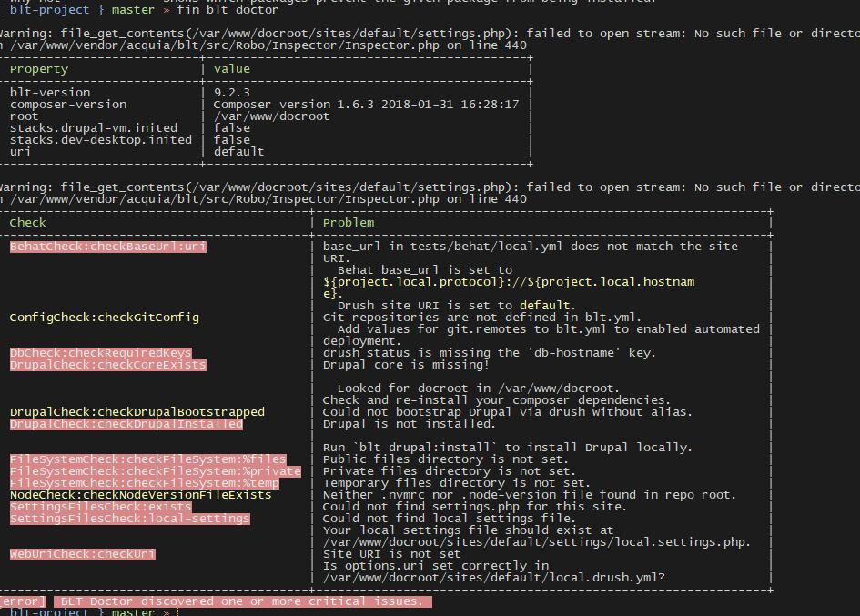Click the 'composer-version' property name
The height and width of the screenshot is (616, 860).
pyautogui.click(x=68, y=105)
